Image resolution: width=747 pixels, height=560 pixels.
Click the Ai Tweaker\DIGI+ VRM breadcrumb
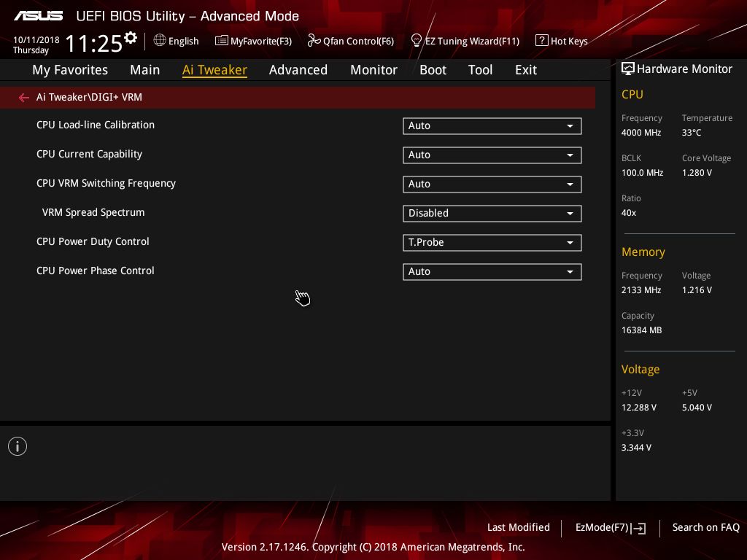89,97
